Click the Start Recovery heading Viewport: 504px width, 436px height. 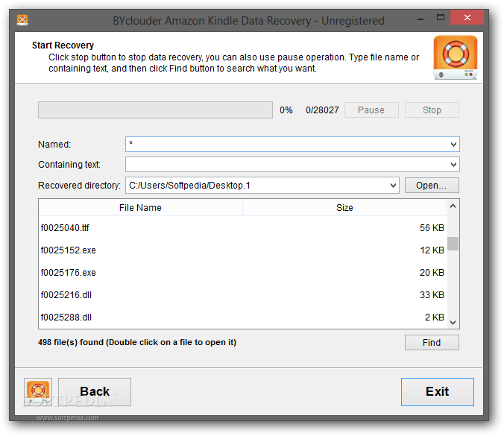(63, 45)
